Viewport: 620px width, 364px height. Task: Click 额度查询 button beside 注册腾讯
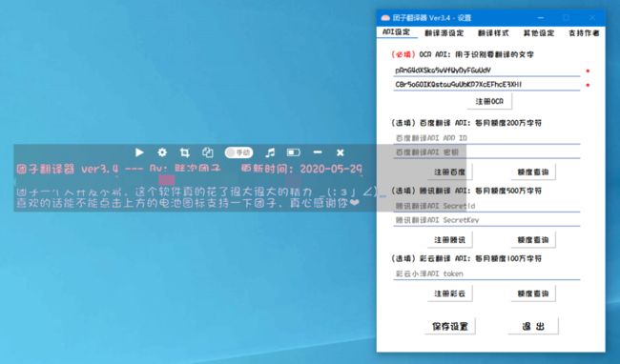pyautogui.click(x=533, y=239)
